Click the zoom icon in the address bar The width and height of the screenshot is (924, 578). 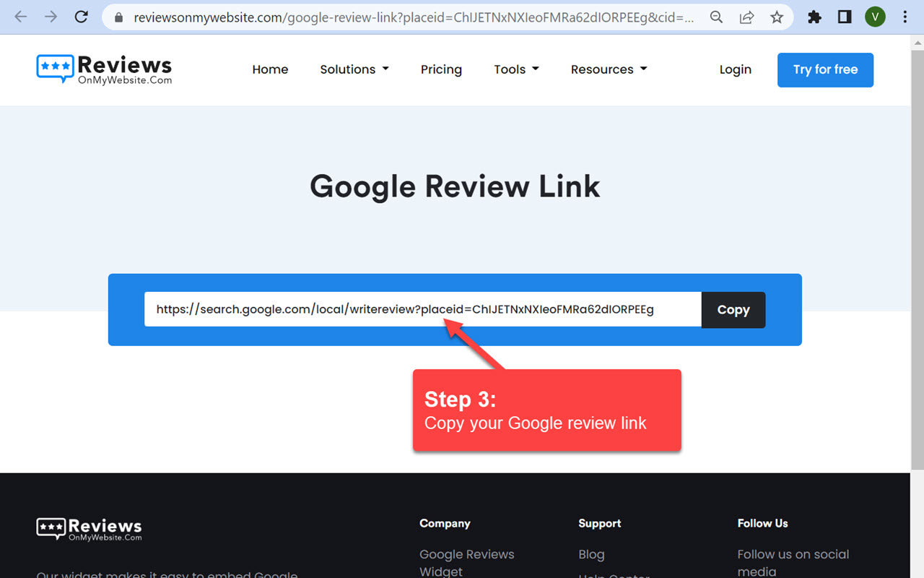point(716,17)
